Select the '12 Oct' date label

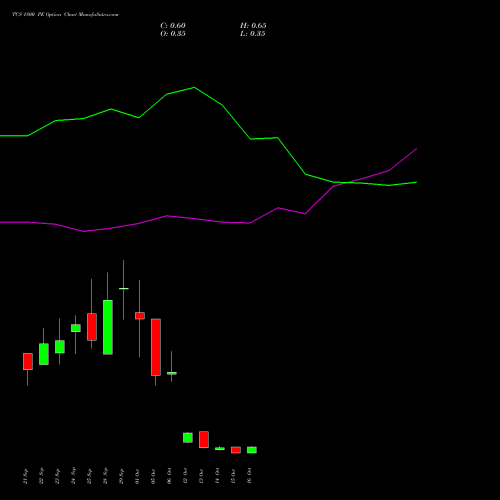click(185, 476)
